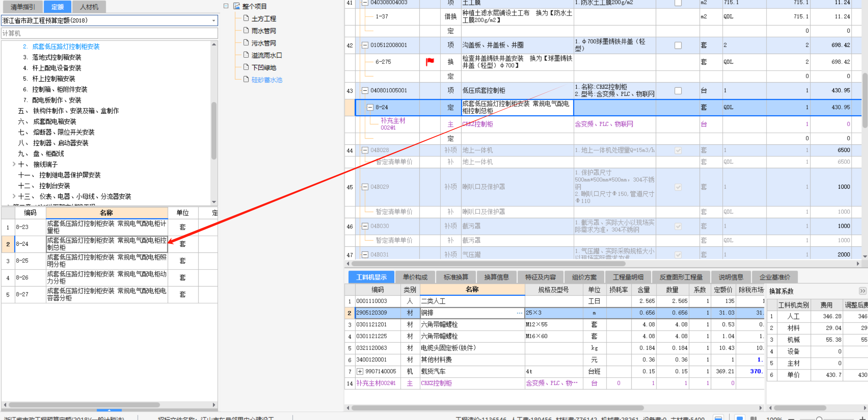868x420 pixels.
Task: Collapse item 04B028 with minus box
Action: (x=365, y=150)
